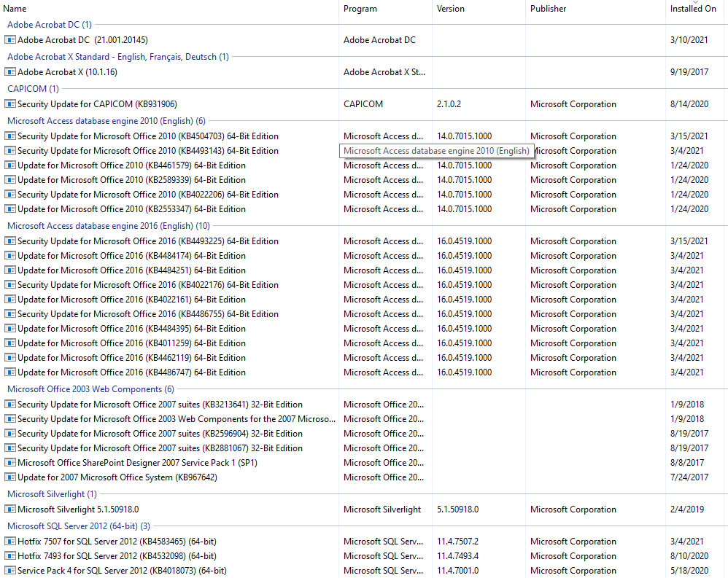Click the icon for Office 2010 update KB4504703
728x578 pixels.
pos(10,136)
